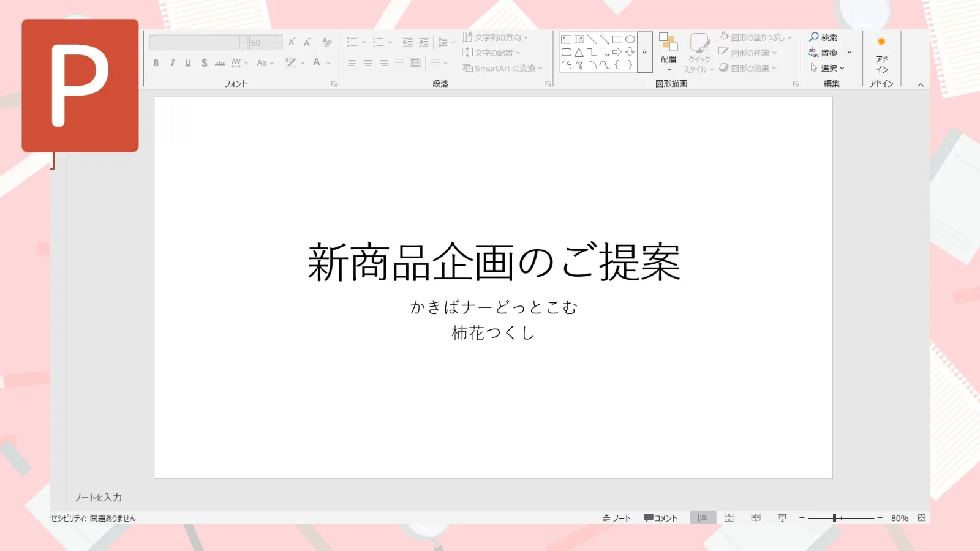The image size is (980, 551).
Task: Pick the right arrow shape in the gallery
Action: pyautogui.click(x=617, y=52)
